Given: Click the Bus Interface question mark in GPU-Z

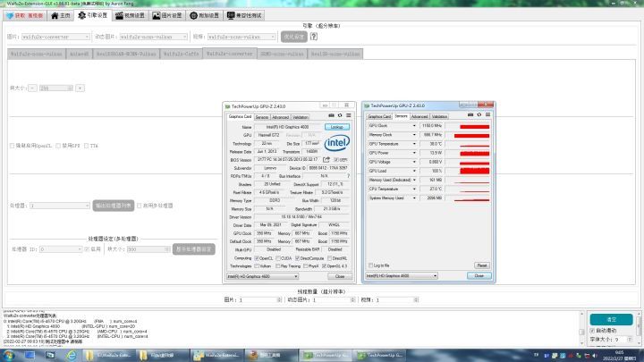Looking at the screenshot, I should click(348, 176).
